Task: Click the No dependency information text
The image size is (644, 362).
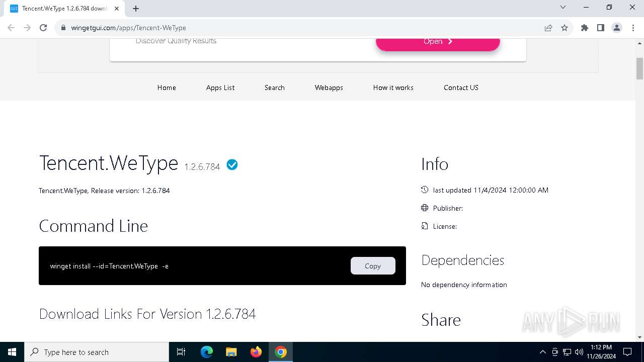Action: click(464, 285)
